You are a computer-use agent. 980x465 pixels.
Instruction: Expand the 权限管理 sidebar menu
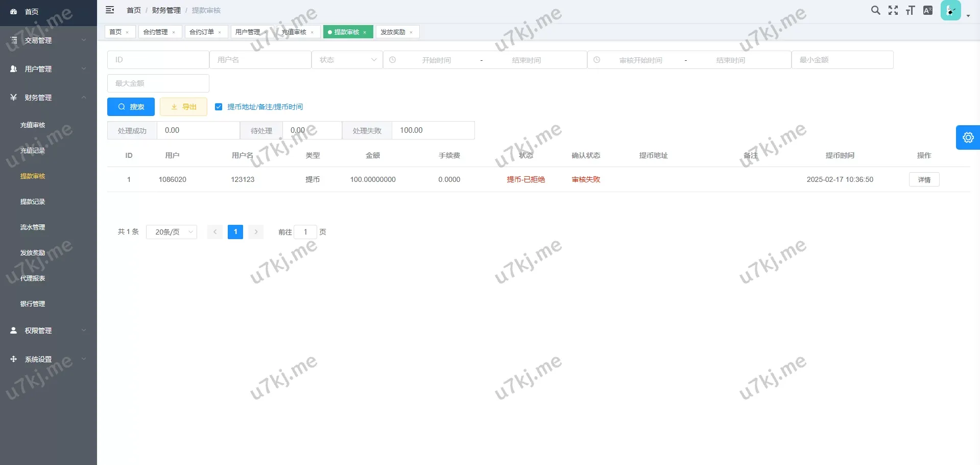click(49, 331)
